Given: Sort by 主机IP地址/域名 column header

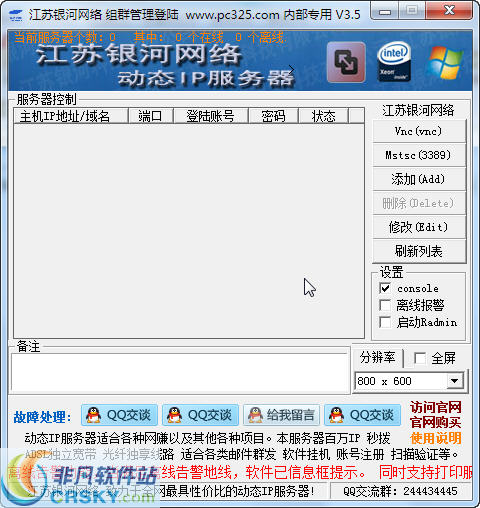Looking at the screenshot, I should (x=71, y=116).
